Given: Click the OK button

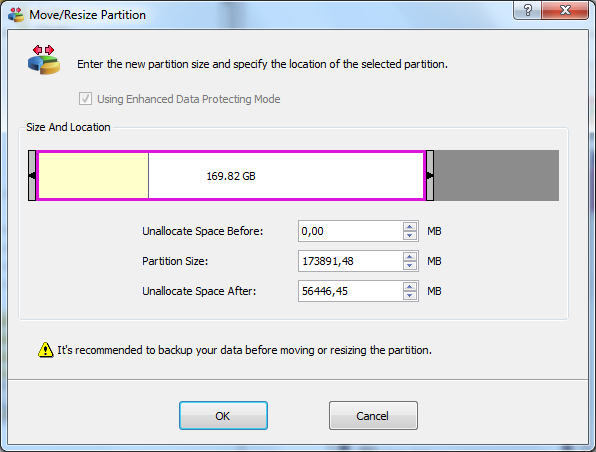Looking at the screenshot, I should coord(223,416).
